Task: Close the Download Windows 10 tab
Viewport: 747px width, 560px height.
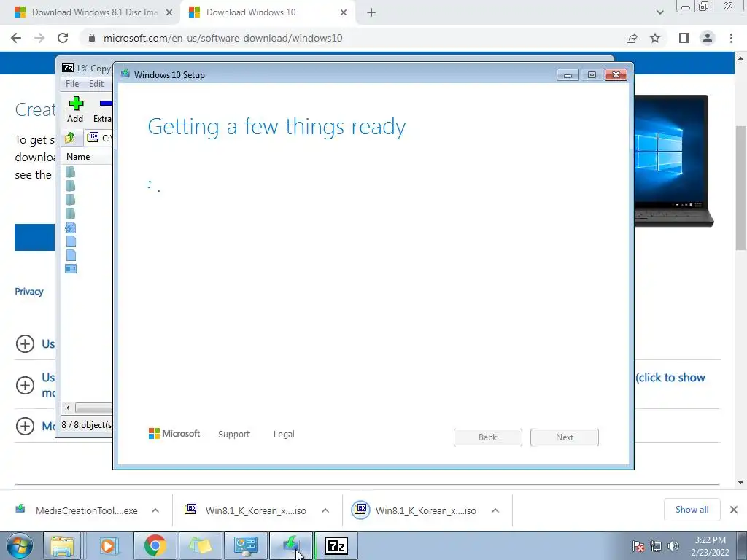Action: [x=344, y=13]
